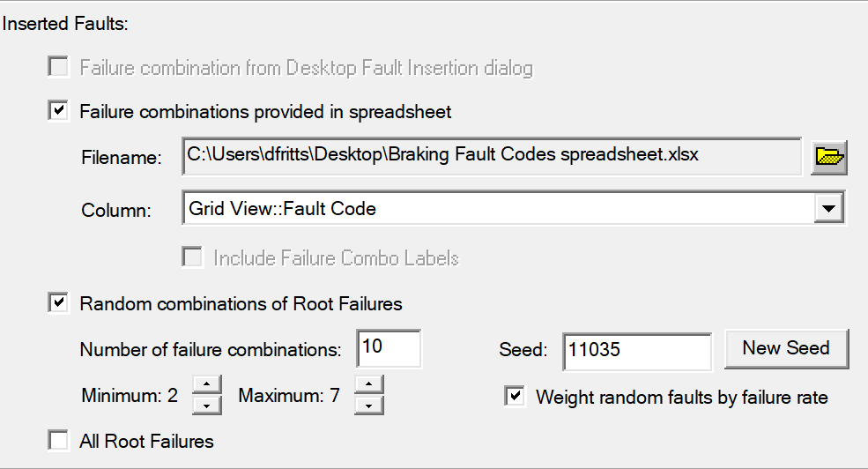Open the Column dropdown arrow
Viewport: 868px width, 469px height.
[827, 209]
